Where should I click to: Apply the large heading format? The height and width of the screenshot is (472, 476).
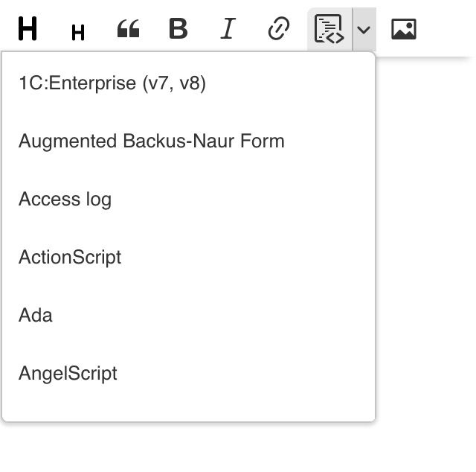(x=28, y=29)
